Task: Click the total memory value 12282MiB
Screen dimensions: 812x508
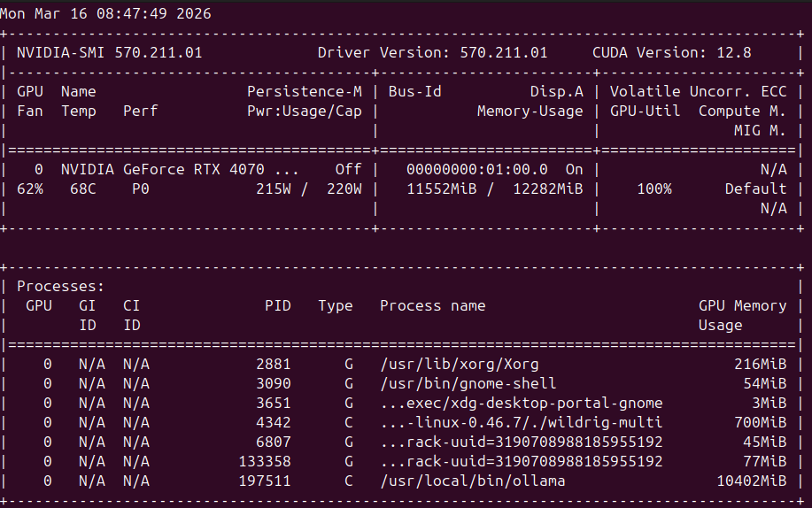Action: tap(548, 189)
